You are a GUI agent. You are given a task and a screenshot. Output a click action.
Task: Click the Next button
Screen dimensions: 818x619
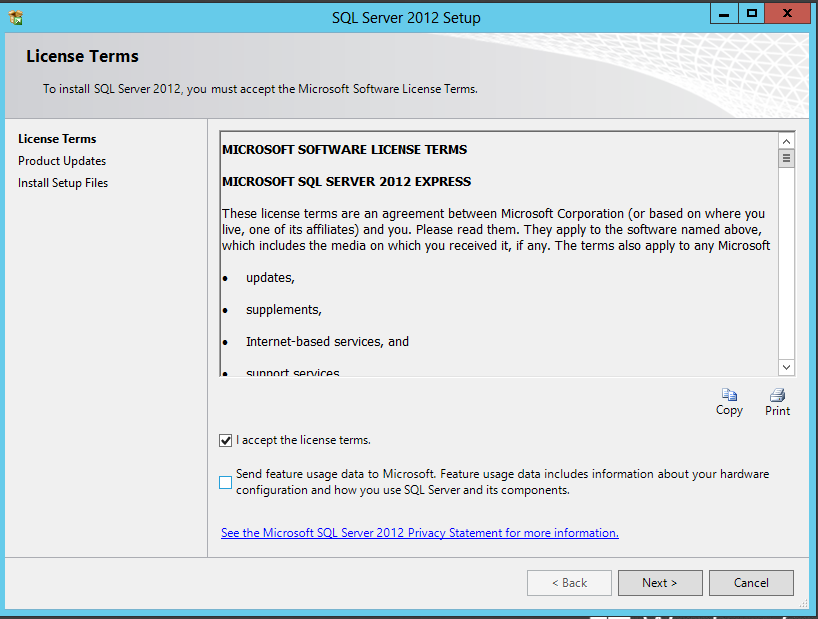click(660, 582)
